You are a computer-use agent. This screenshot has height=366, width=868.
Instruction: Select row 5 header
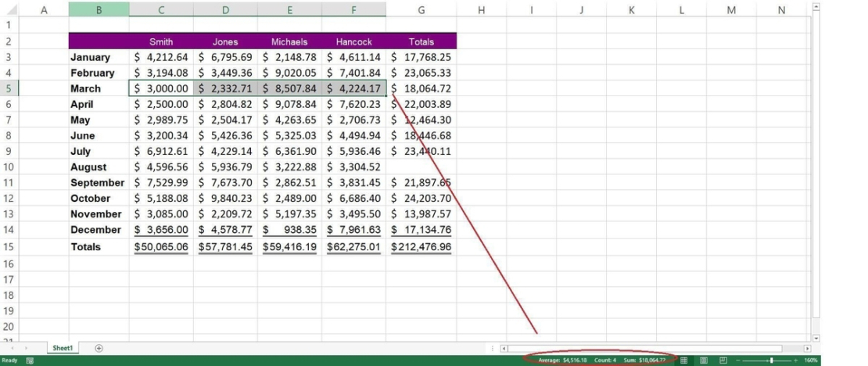[x=9, y=88]
